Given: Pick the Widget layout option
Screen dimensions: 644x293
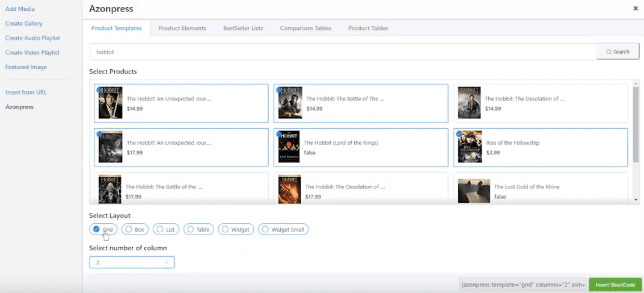Looking at the screenshot, I should pos(236,229).
